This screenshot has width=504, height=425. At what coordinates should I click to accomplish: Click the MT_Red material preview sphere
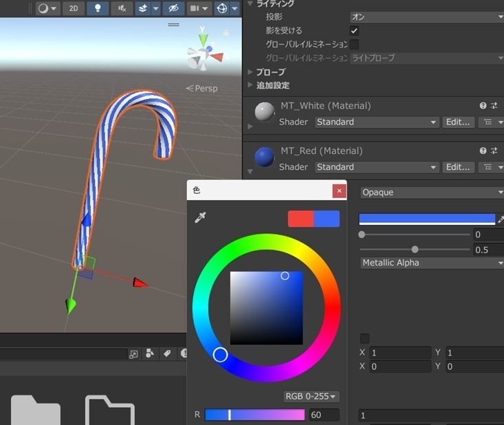tap(265, 157)
